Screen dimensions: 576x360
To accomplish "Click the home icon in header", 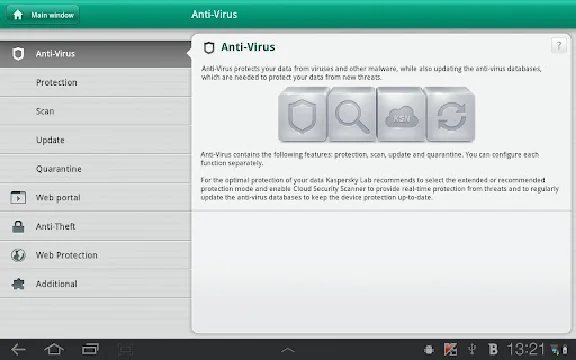I will (18, 15).
